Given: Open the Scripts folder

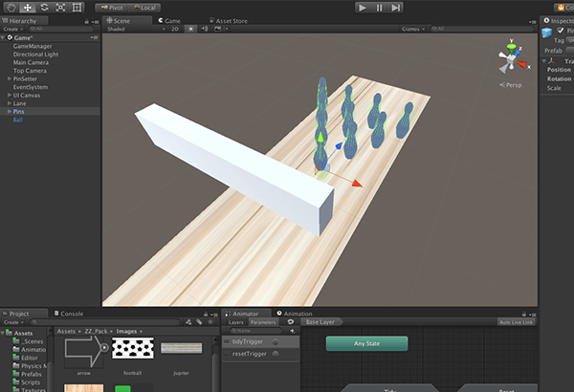Looking at the screenshot, I should 27,382.
